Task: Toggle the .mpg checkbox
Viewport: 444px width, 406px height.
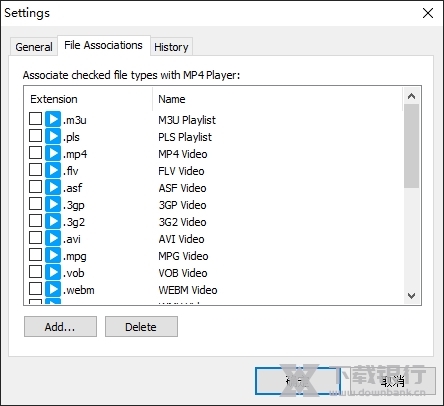Action: click(x=35, y=255)
